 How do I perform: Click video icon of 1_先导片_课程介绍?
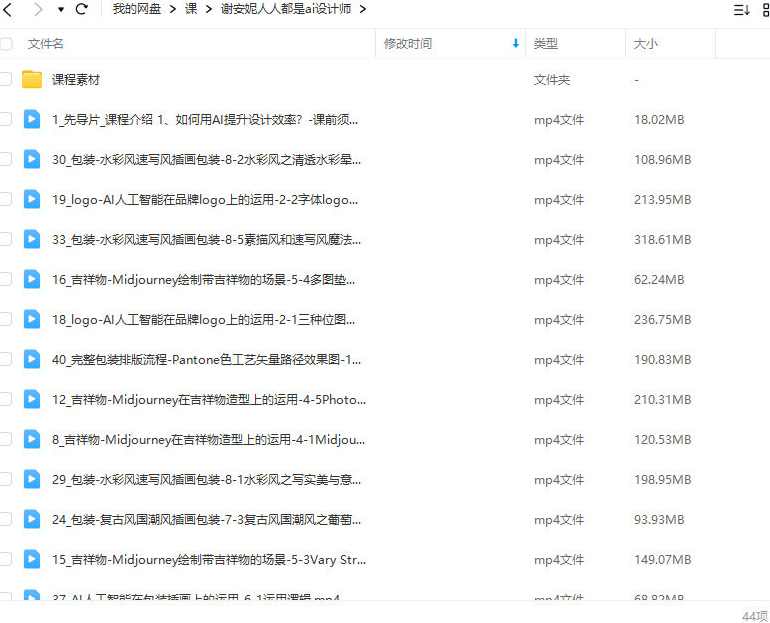coord(32,119)
